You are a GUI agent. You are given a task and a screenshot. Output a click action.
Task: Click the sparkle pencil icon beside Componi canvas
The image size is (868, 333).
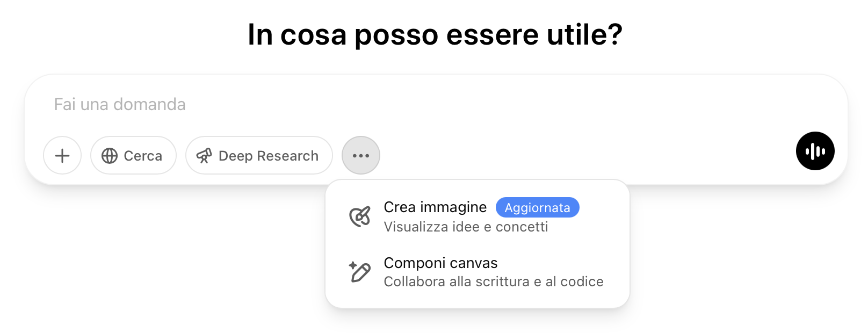[360, 272]
